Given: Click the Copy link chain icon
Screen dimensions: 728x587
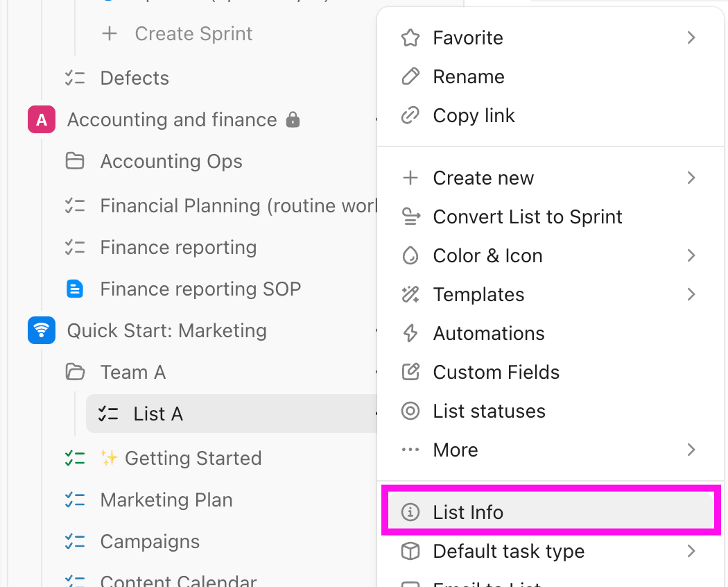Looking at the screenshot, I should [x=410, y=116].
